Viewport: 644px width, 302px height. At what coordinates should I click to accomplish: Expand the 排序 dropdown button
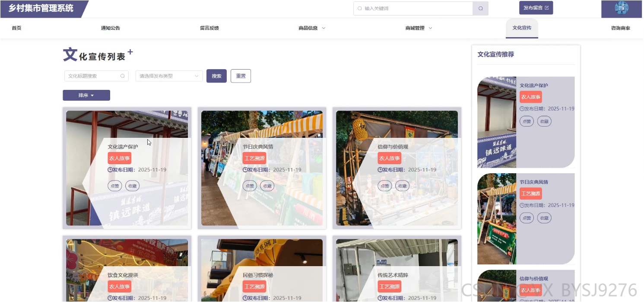[86, 95]
